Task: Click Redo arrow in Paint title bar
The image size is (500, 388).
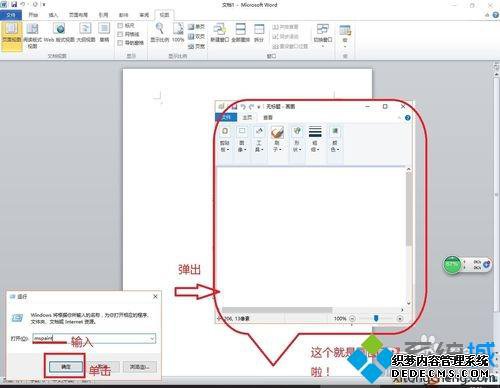Action: [251, 107]
